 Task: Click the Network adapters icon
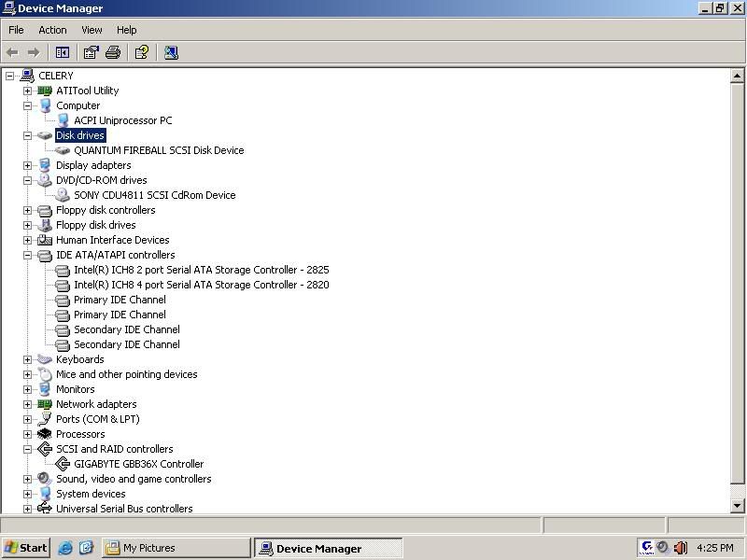pos(45,404)
